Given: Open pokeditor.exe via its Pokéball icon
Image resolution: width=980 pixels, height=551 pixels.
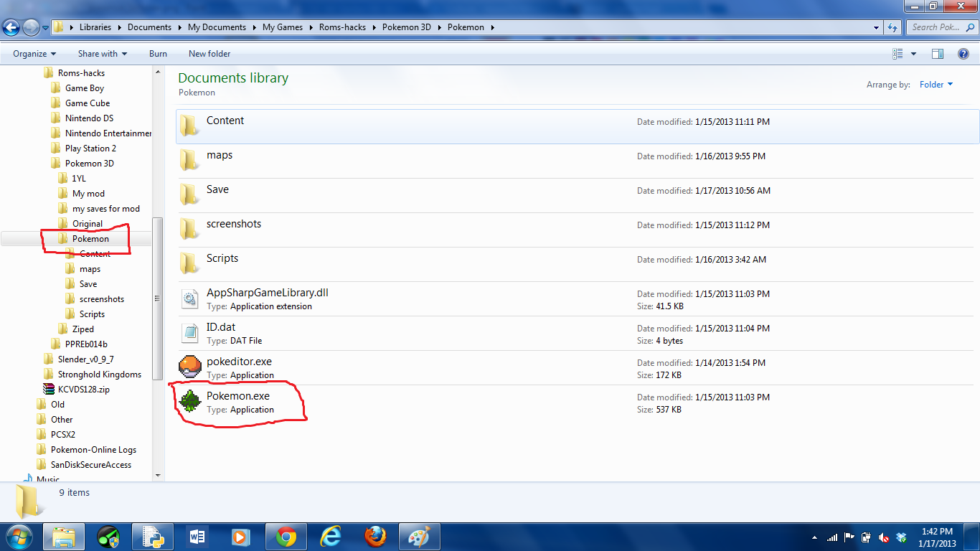Looking at the screenshot, I should pyautogui.click(x=189, y=367).
